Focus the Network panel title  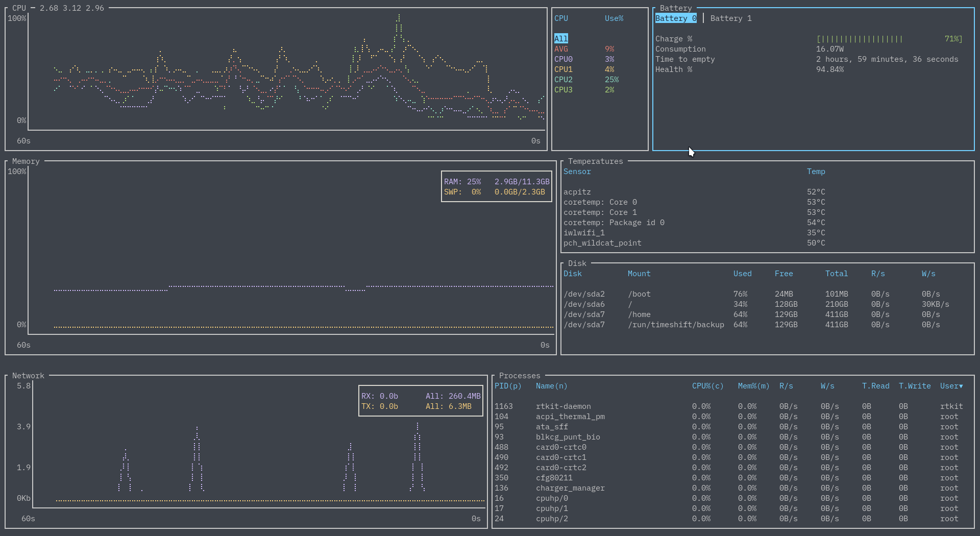click(28, 376)
